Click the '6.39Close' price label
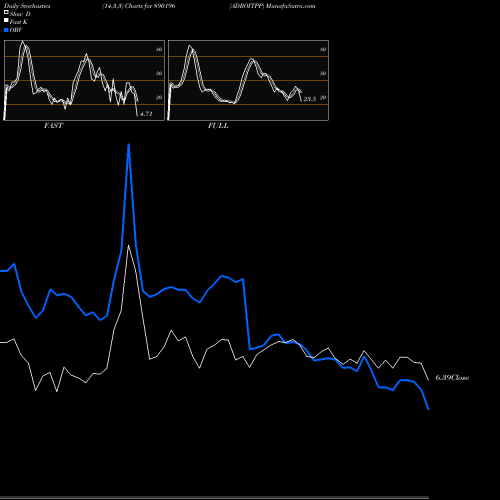This screenshot has width=500, height=500. pos(452,378)
